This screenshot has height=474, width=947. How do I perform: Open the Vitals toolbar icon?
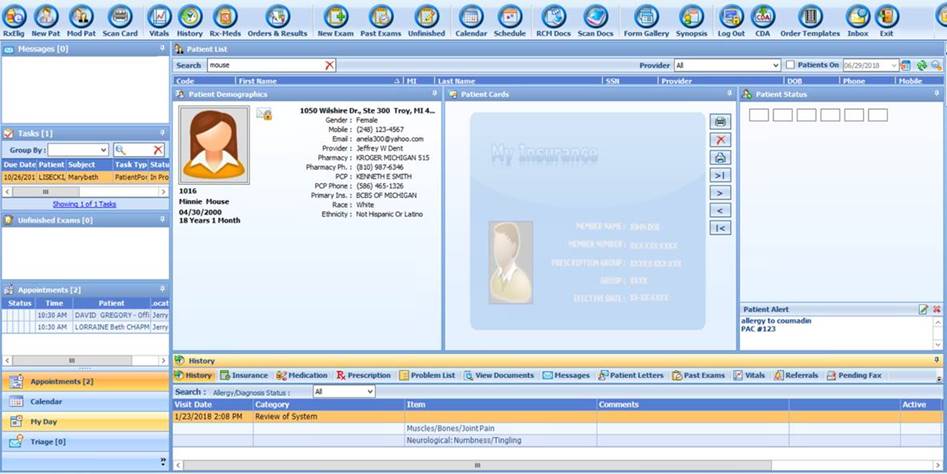tap(159, 20)
